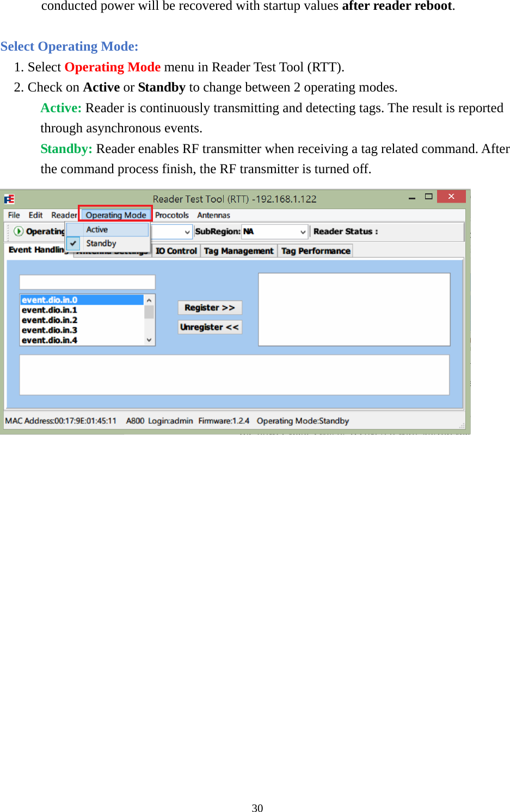Click Operating Mode:Standby status text
This screenshot has height=812, width=510.
click(303, 421)
